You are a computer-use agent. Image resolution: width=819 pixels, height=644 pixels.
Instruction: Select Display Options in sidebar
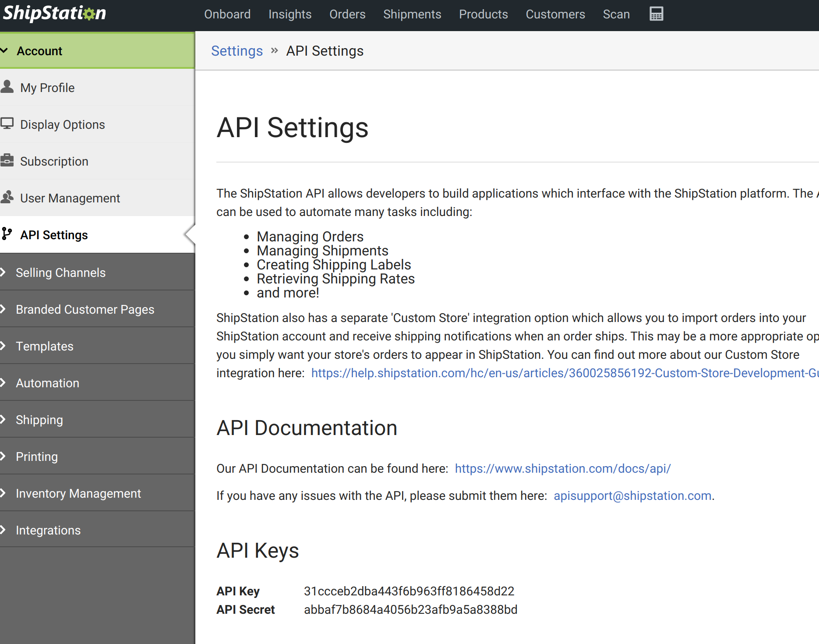click(97, 124)
